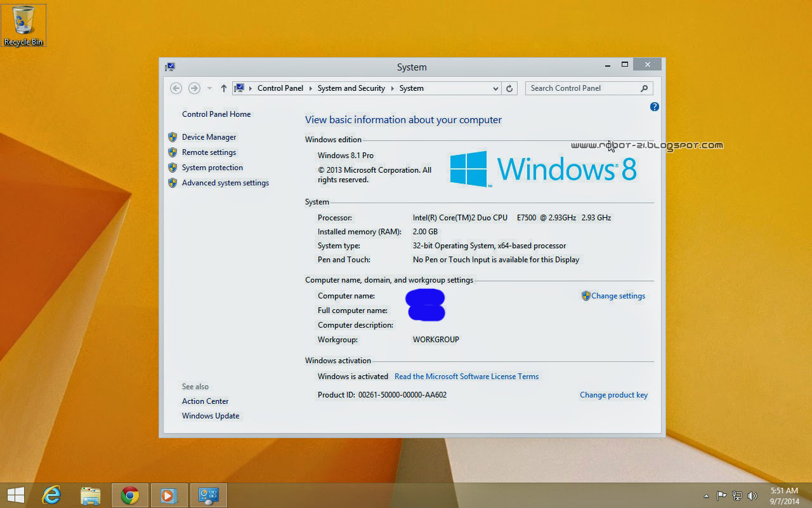Click "View basic information about your computer" heading
The width and height of the screenshot is (812, 508).
coord(403,120)
